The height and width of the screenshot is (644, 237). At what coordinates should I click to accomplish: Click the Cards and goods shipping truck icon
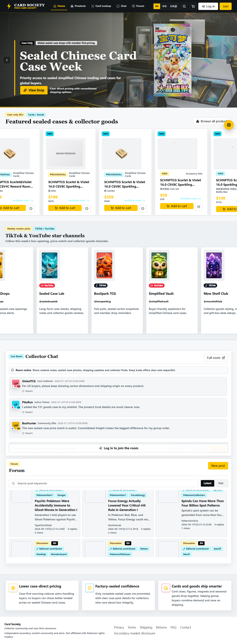click(166, 588)
